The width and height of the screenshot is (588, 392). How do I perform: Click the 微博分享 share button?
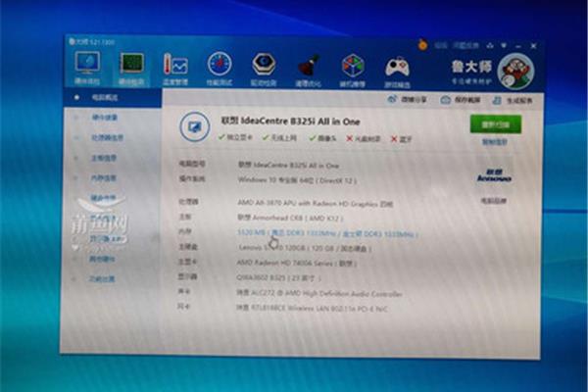pos(408,99)
